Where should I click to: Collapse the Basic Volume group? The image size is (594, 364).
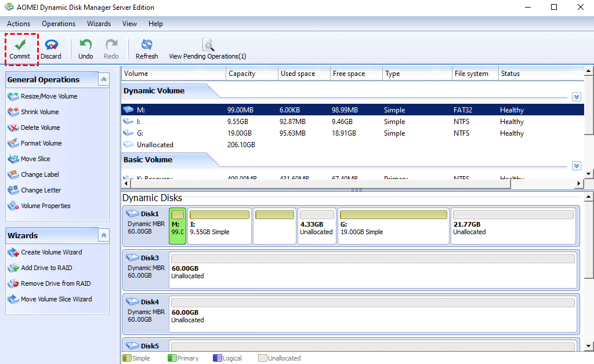577,166
